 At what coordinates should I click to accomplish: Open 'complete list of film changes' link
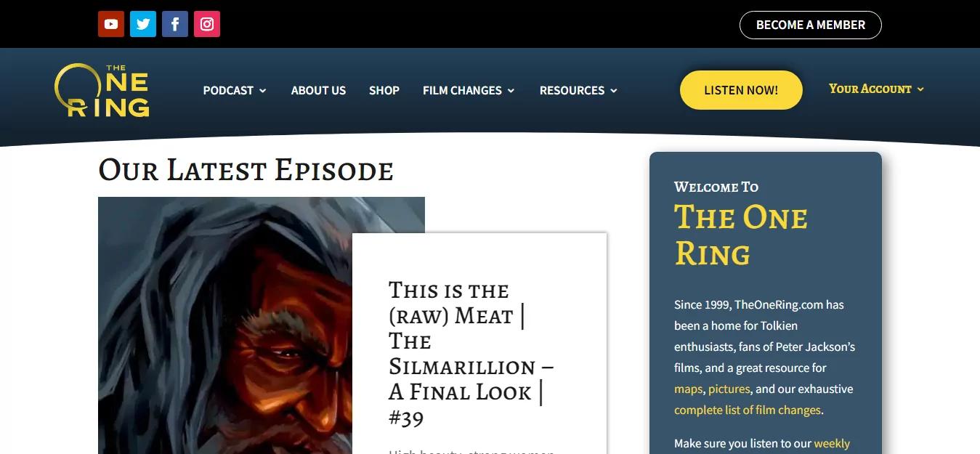pyautogui.click(x=748, y=410)
